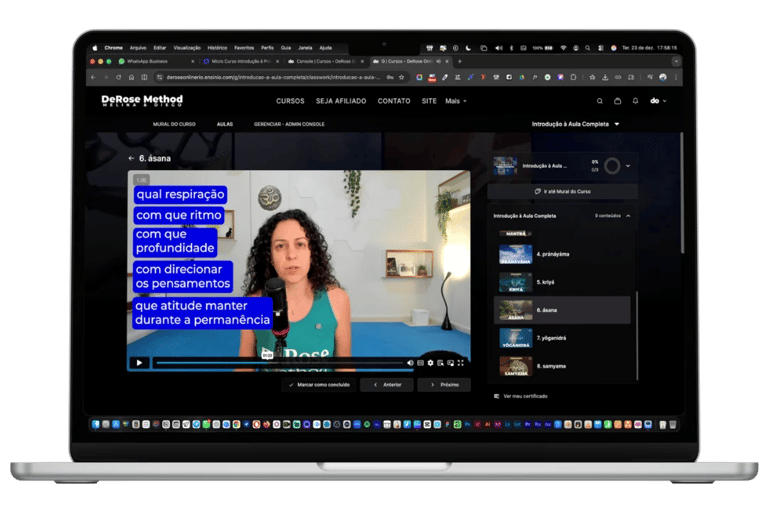The width and height of the screenshot is (768, 512).
Task: Play the ásana lesson video
Action: [139, 363]
